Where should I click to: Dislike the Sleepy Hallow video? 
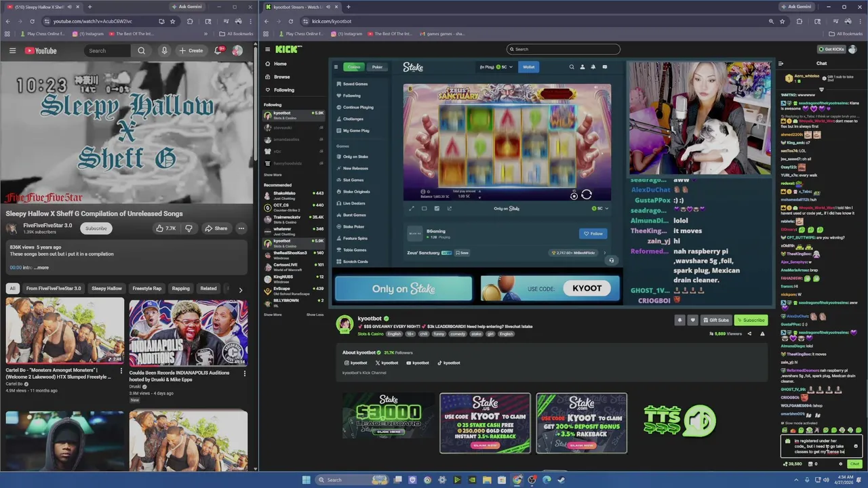[x=189, y=228]
